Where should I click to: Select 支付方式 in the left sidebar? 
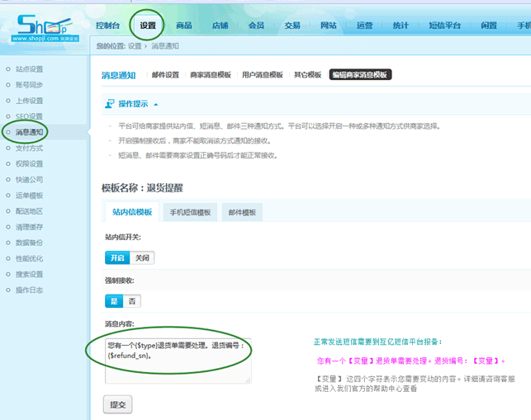pos(29,149)
